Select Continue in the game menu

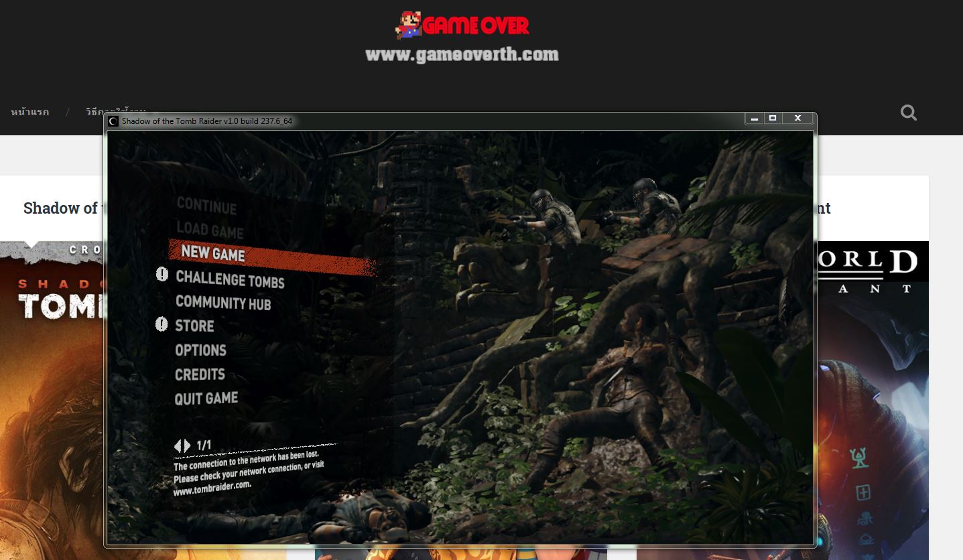click(206, 206)
